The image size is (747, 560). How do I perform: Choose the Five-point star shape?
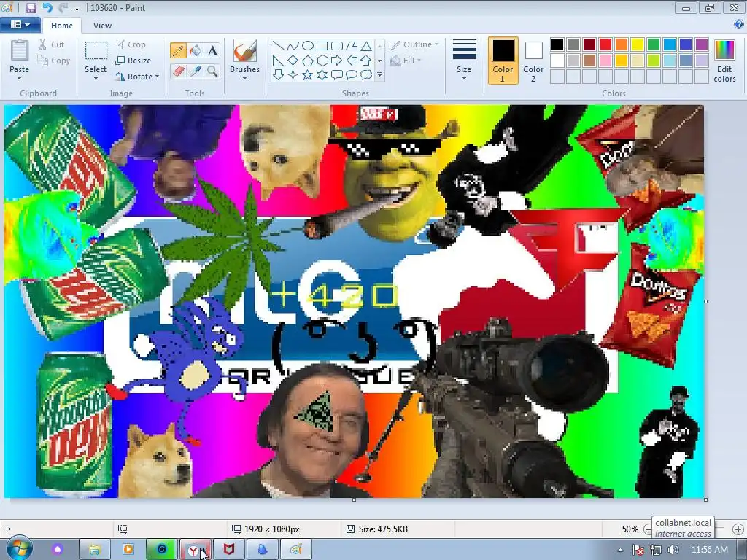point(308,75)
